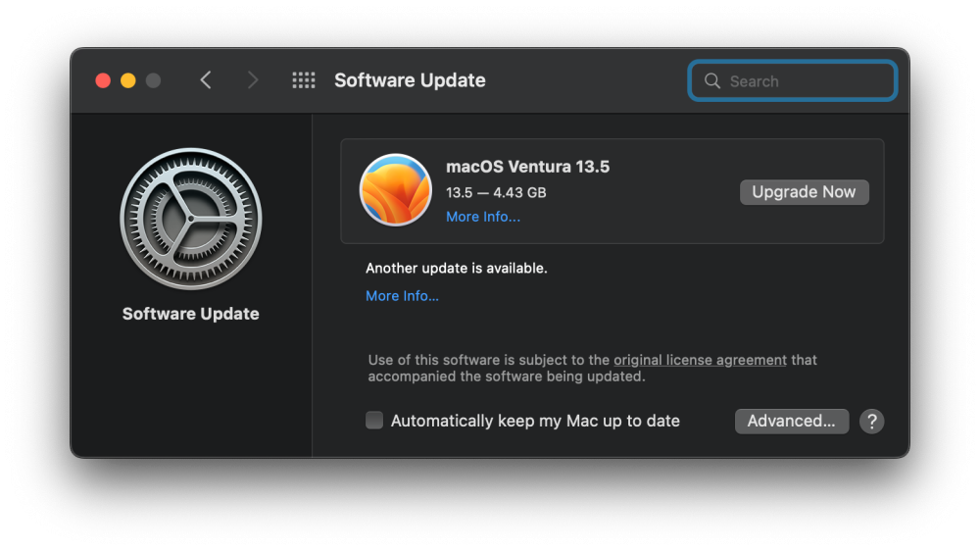Click the macOS Ventura wallpaper icon

tap(396, 189)
